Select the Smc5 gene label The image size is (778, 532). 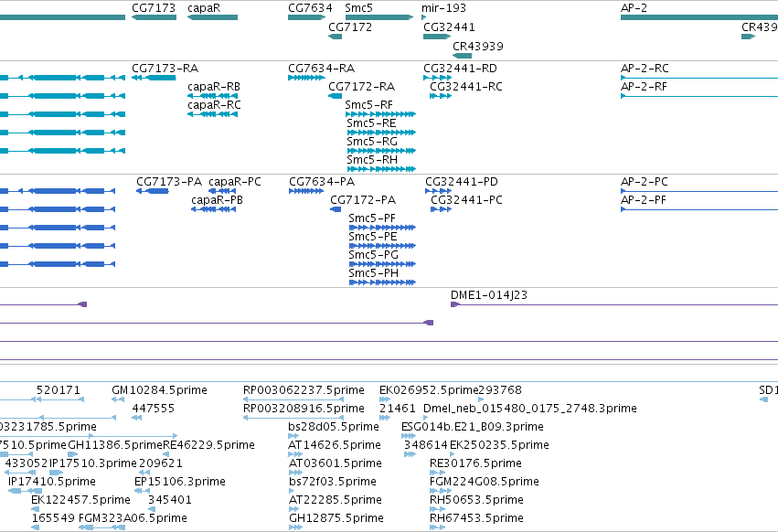pyautogui.click(x=358, y=8)
